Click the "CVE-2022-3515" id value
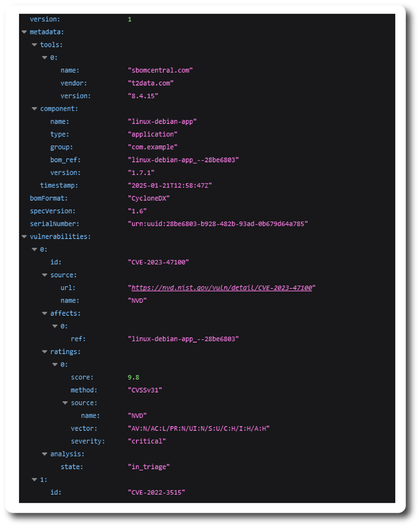This screenshot has width=420, height=527. [156, 492]
